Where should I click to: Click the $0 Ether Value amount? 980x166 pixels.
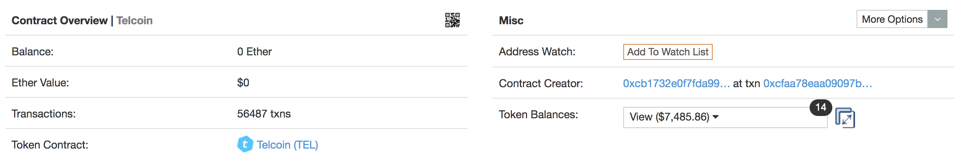pyautogui.click(x=243, y=83)
